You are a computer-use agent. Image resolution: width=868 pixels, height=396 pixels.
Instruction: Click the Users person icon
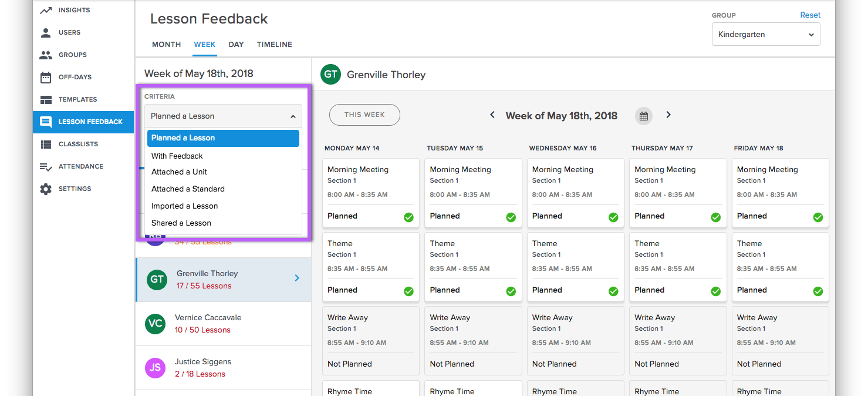(46, 32)
